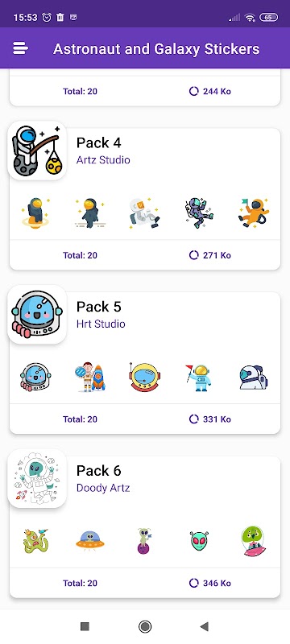Select the orange astronaut holding flag sticker
290x644 pixels.
pos(254,213)
